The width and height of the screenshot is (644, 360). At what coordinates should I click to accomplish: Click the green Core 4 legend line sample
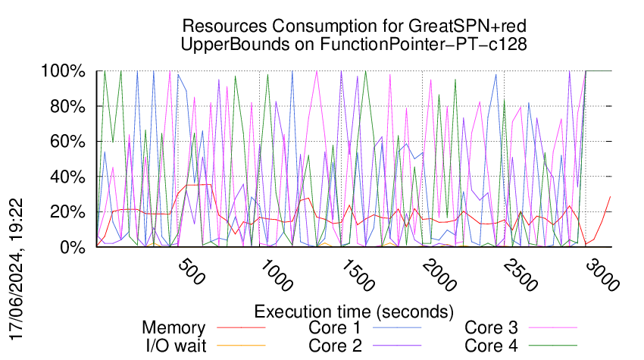553,346
